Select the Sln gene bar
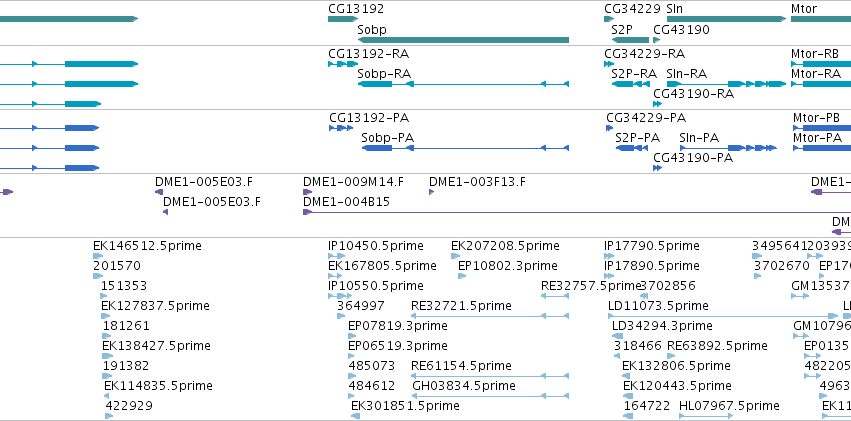851x421 pixels. (726, 19)
